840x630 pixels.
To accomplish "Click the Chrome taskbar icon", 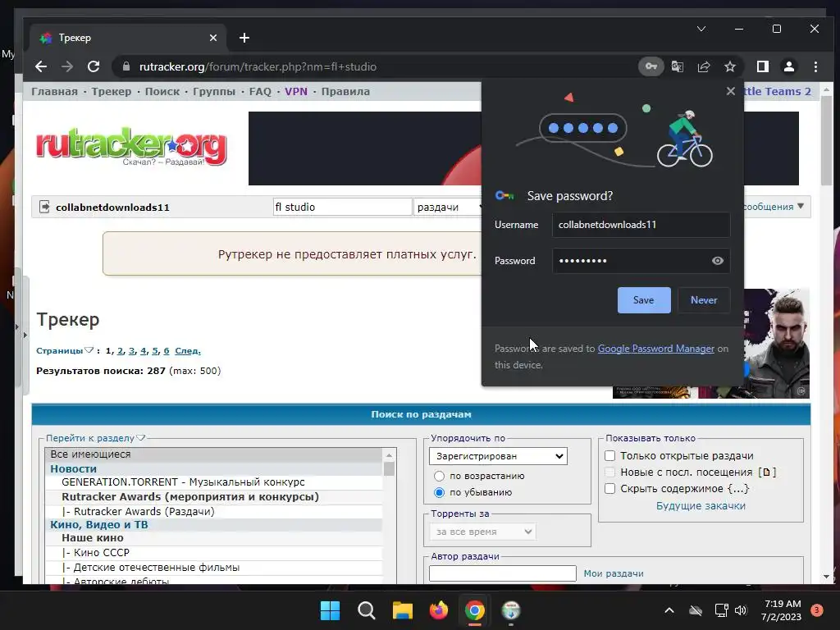I will coord(475,610).
